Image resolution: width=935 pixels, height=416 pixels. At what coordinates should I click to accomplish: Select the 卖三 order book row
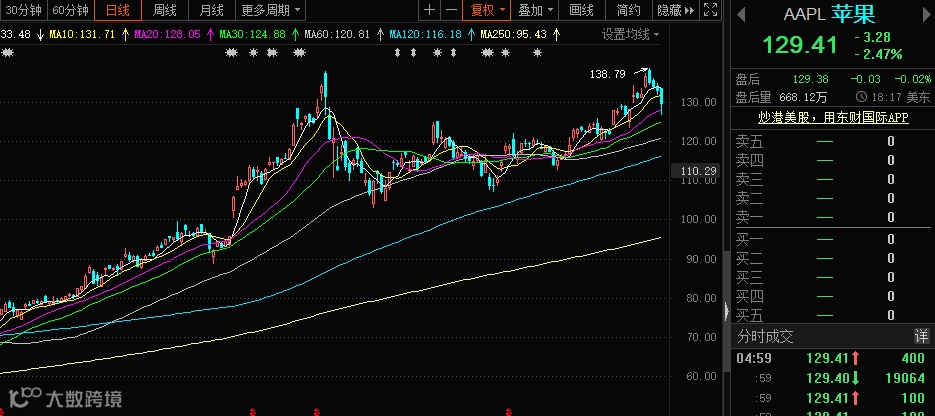pyautogui.click(x=832, y=179)
